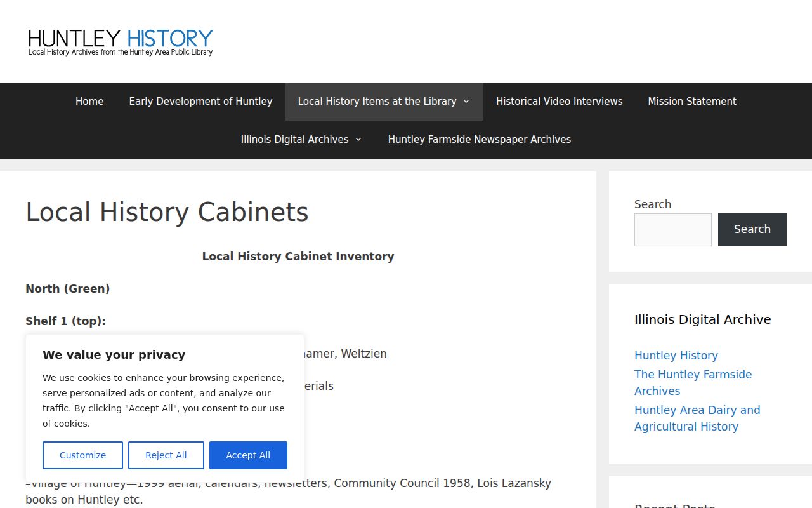
Task: Click Customize in the cookie banner
Action: 82,455
